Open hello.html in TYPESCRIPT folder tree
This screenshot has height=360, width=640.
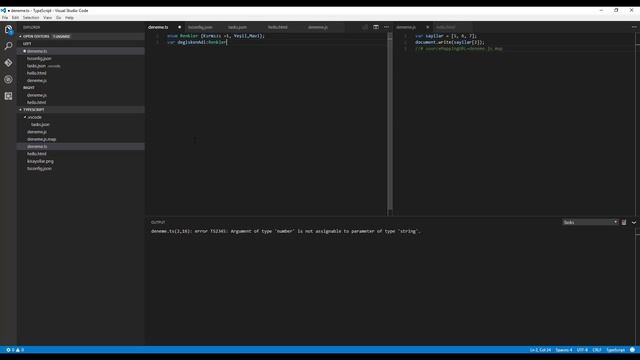(x=80, y=154)
